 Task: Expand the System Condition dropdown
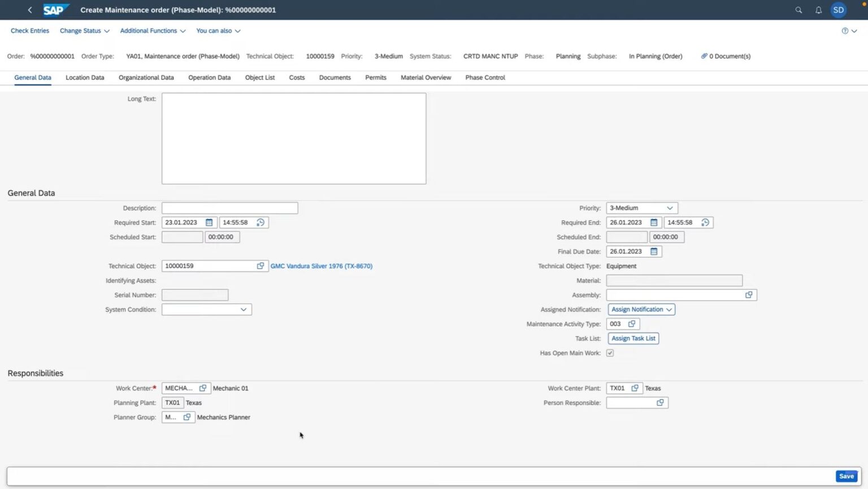tap(244, 310)
